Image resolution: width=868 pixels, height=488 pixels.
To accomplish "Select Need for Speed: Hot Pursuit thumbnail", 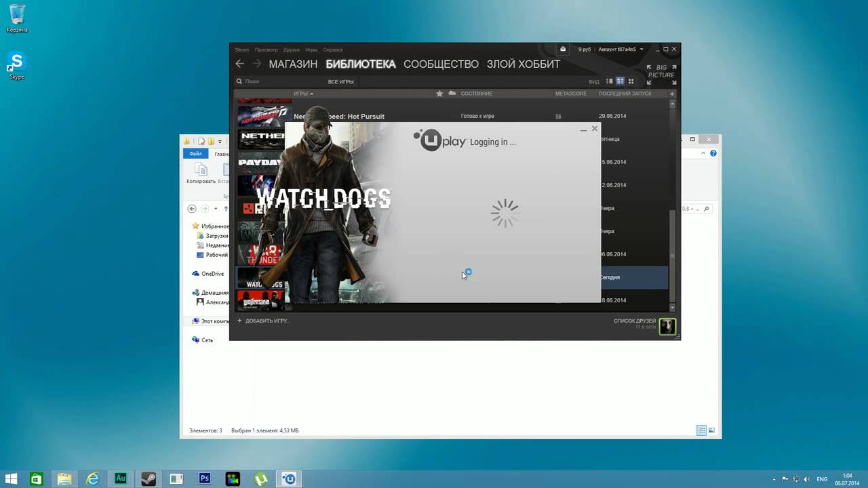I will 263,116.
